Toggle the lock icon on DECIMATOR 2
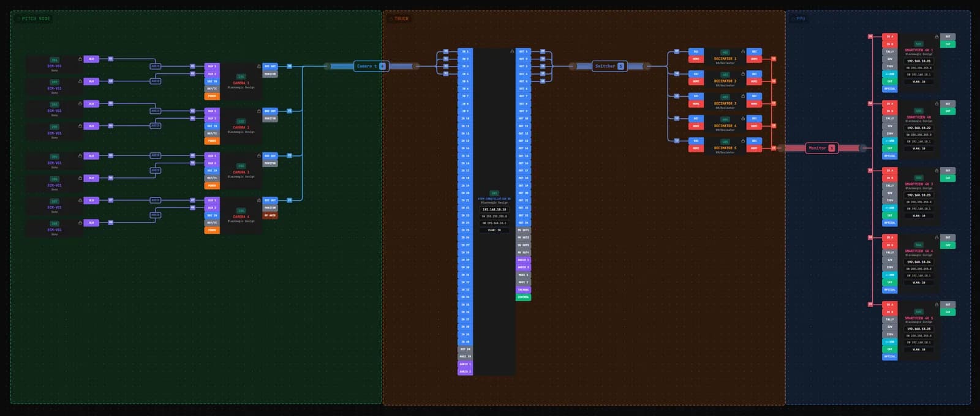This screenshot has height=416, width=980. [x=743, y=73]
